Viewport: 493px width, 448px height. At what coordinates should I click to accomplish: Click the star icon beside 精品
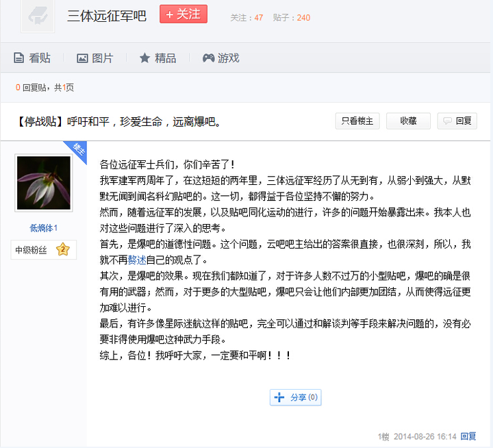pyautogui.click(x=144, y=58)
